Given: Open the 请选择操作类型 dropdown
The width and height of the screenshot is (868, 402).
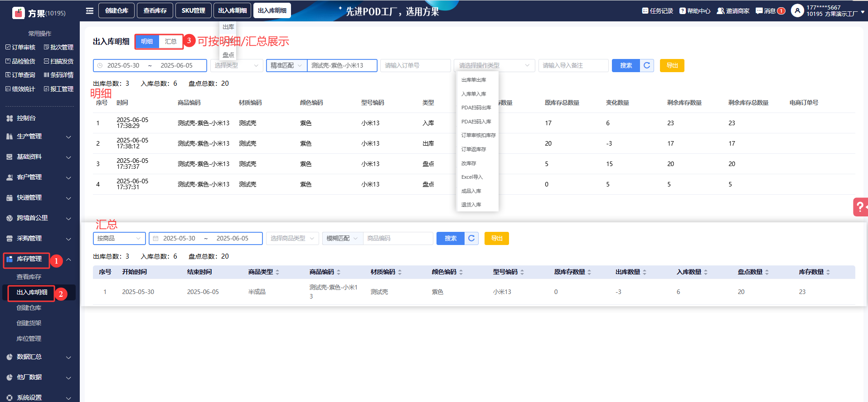Looking at the screenshot, I should (x=494, y=65).
